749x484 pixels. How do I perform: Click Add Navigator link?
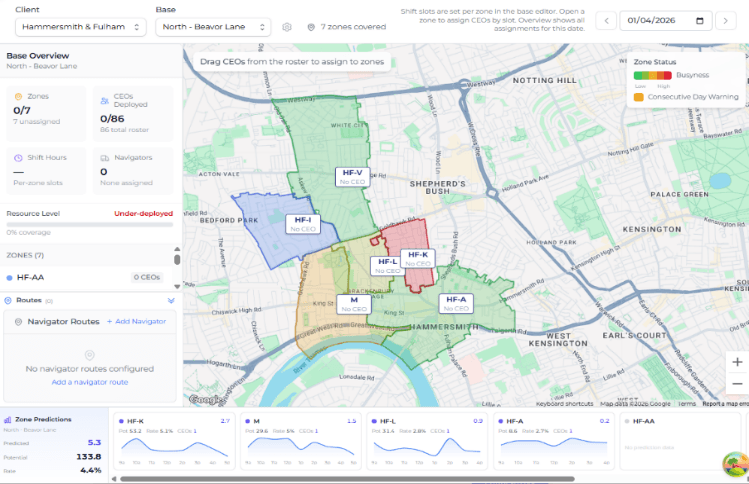point(136,322)
